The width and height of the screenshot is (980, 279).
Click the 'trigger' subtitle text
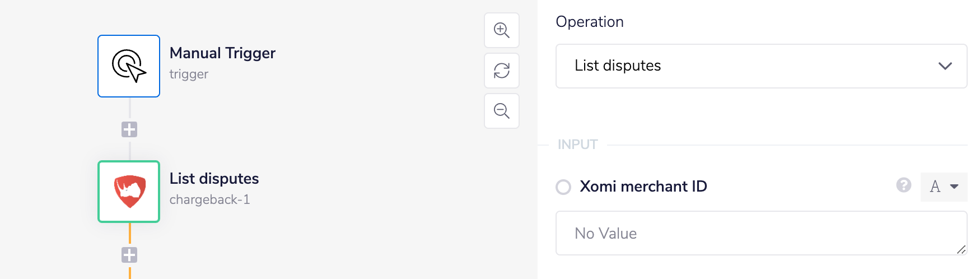point(189,75)
